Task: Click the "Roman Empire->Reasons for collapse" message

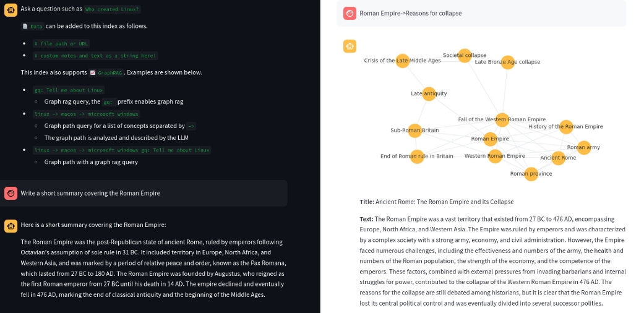Action: 410,13
